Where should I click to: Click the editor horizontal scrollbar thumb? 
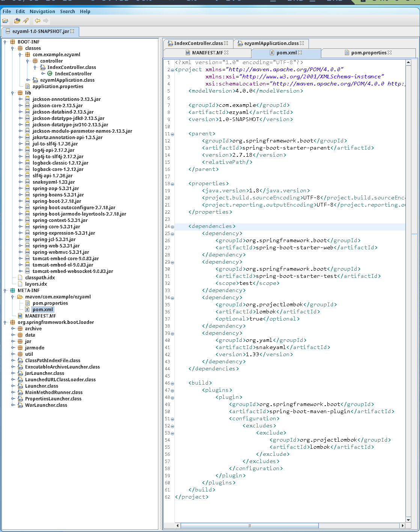(249, 526)
